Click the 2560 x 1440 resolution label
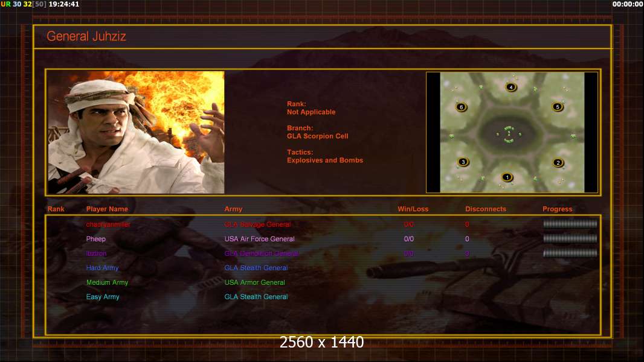This screenshot has height=362, width=644. [321, 342]
